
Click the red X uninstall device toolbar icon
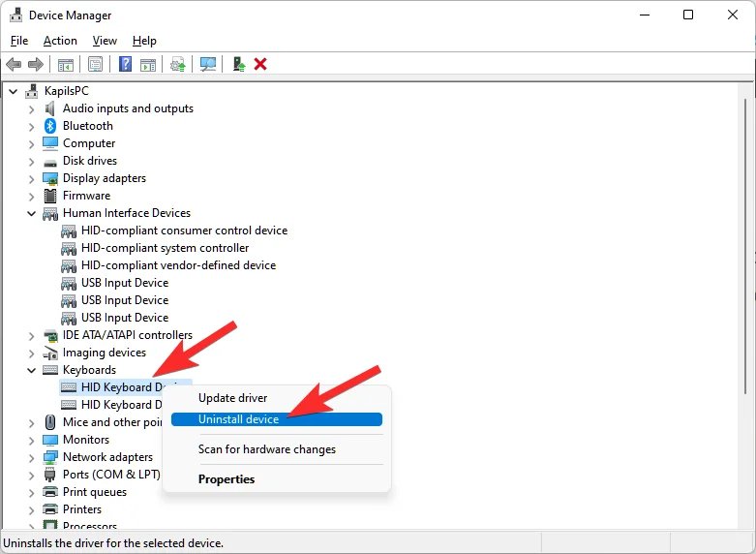point(260,64)
